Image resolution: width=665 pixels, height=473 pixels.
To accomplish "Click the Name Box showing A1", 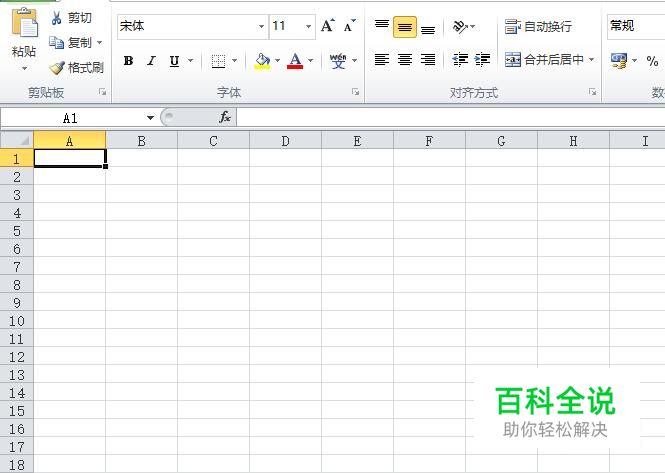I will [70, 118].
